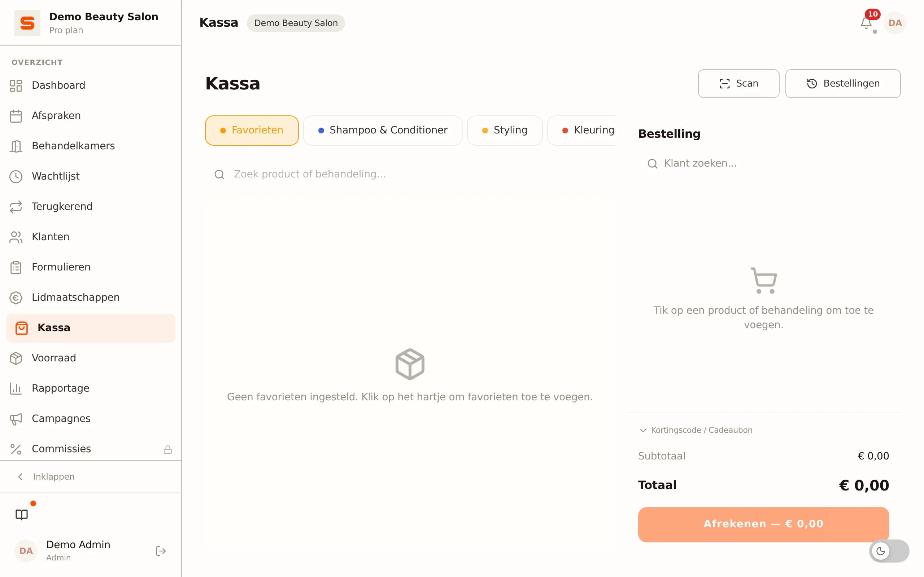The width and height of the screenshot is (924, 577).
Task: Click the lock icon next to Commissies
Action: (x=167, y=450)
